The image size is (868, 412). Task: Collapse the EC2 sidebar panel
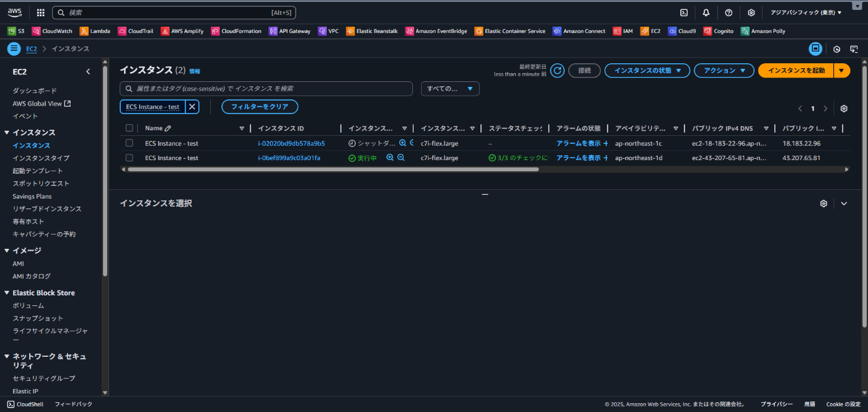(x=88, y=71)
